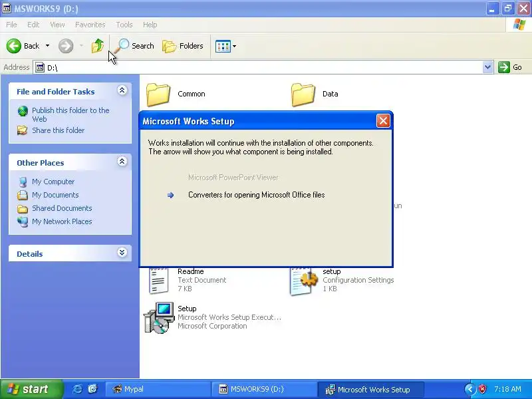
Task: Select the Readme text document icon
Action: pos(158,280)
